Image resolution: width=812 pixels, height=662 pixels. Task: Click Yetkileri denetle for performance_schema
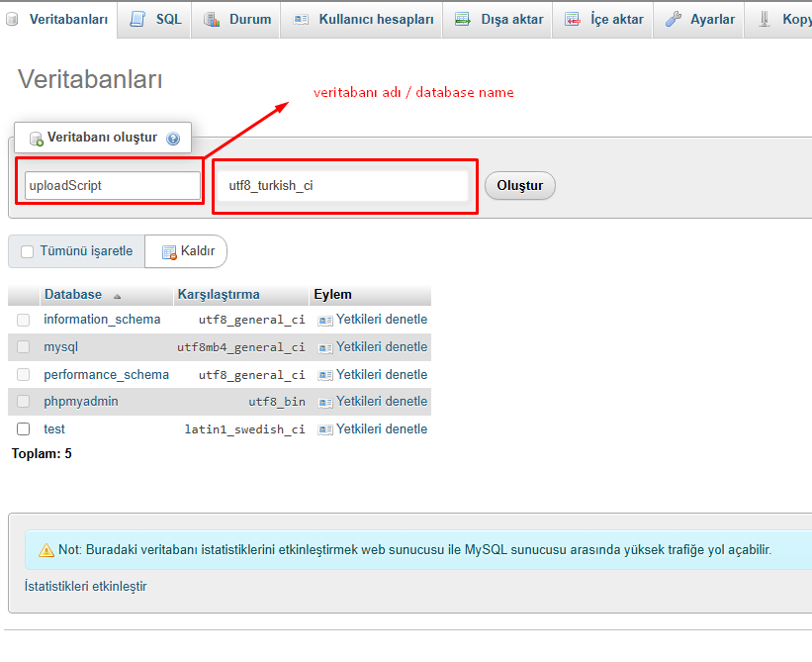(382, 374)
